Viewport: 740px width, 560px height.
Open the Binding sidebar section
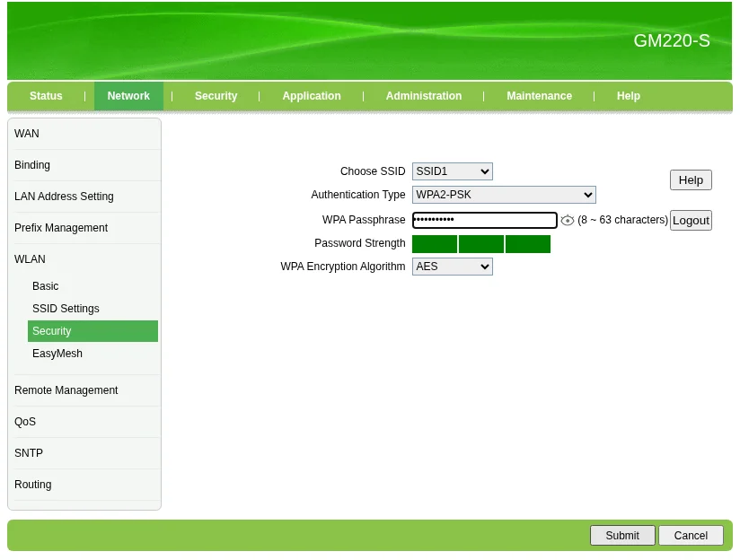tap(32, 165)
